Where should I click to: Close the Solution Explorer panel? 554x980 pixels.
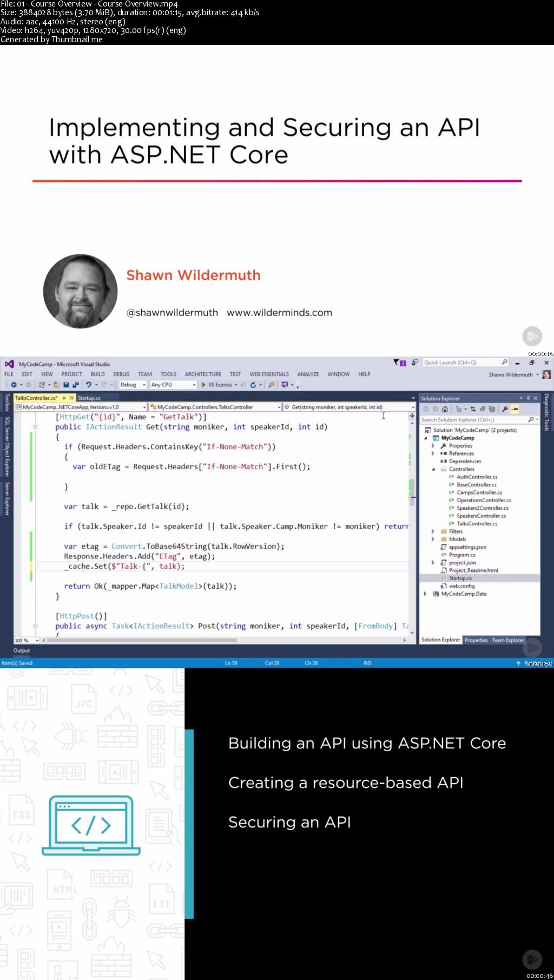tap(536, 398)
